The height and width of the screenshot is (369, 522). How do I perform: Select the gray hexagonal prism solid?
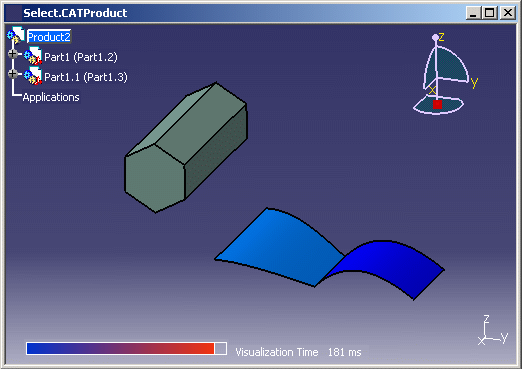click(186, 147)
